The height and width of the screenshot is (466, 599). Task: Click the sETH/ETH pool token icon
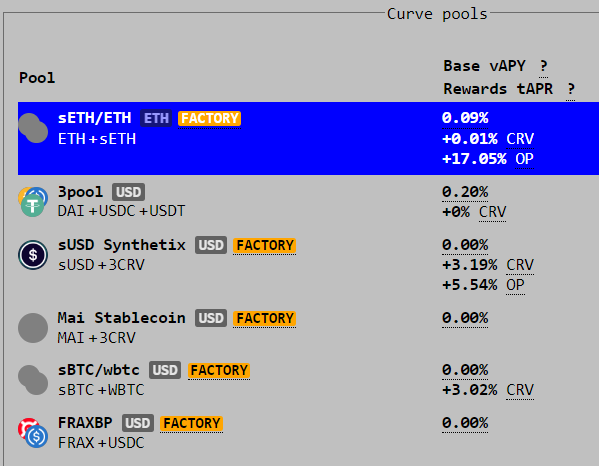tap(33, 128)
